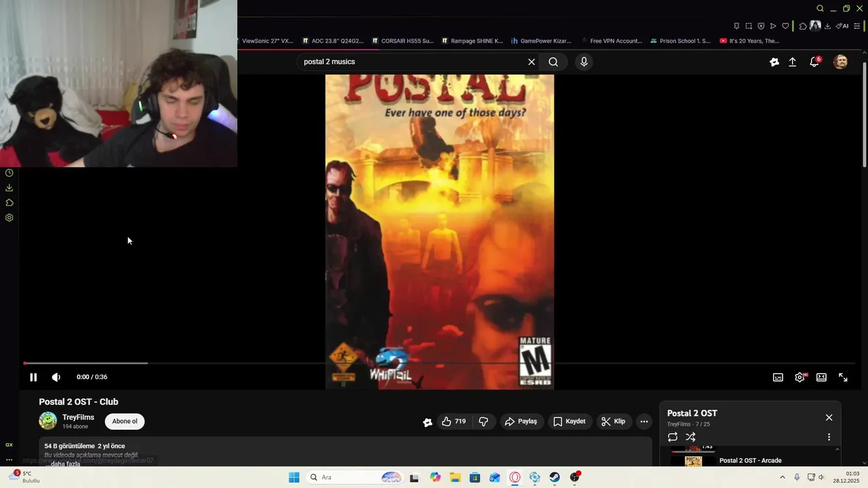This screenshot has width=868, height=488.
Task: Toggle playlist shuffle
Action: pyautogui.click(x=690, y=437)
